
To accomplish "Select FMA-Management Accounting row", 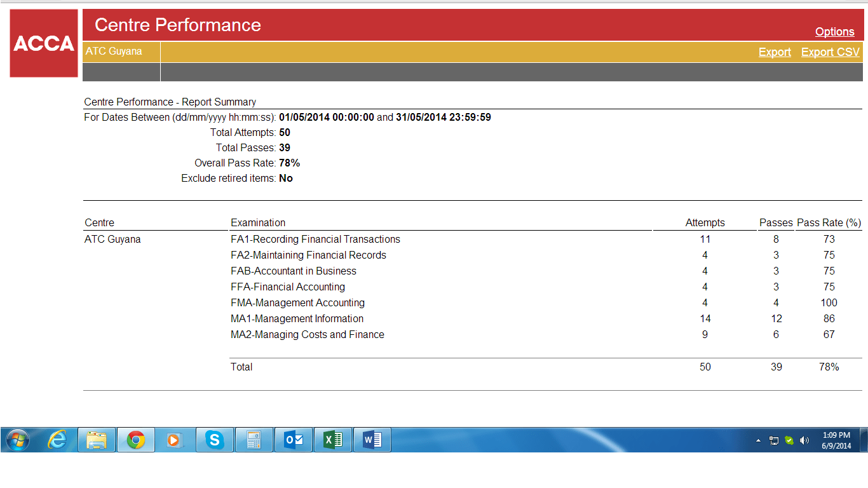I will point(297,303).
